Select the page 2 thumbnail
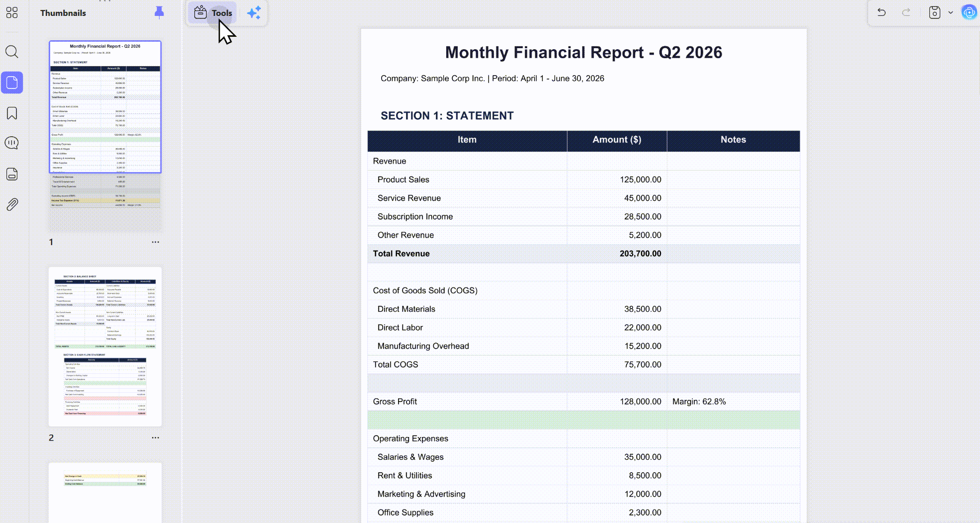The image size is (980, 523). point(105,347)
